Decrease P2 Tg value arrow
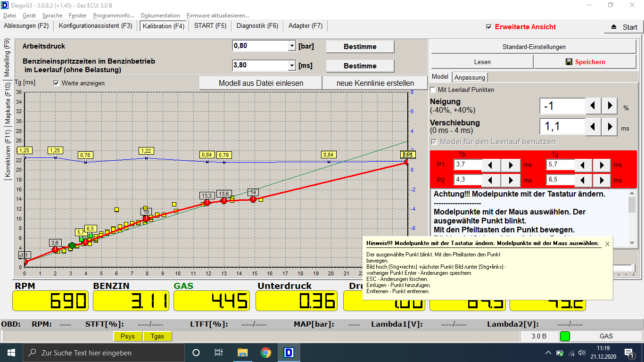 583,180
